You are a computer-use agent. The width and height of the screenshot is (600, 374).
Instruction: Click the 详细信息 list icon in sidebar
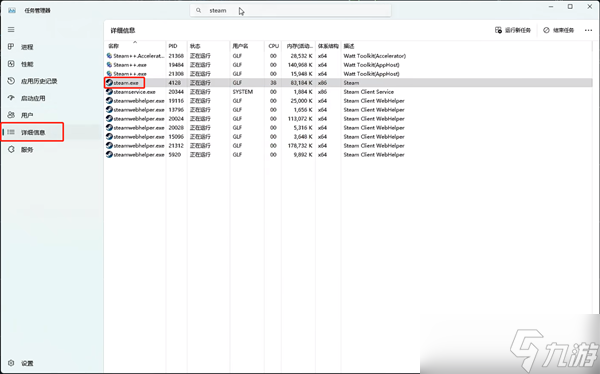click(11, 132)
